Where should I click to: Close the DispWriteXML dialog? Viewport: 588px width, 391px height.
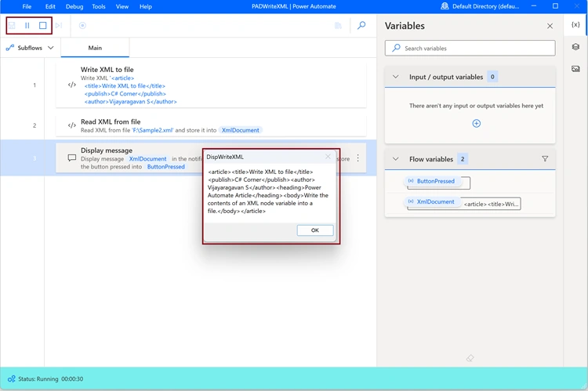[328, 157]
